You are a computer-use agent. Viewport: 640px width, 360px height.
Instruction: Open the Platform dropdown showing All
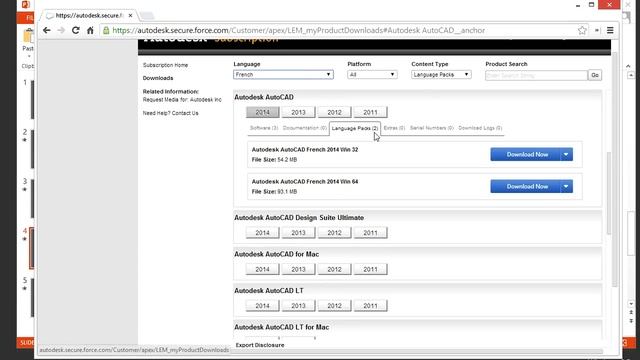(x=372, y=75)
